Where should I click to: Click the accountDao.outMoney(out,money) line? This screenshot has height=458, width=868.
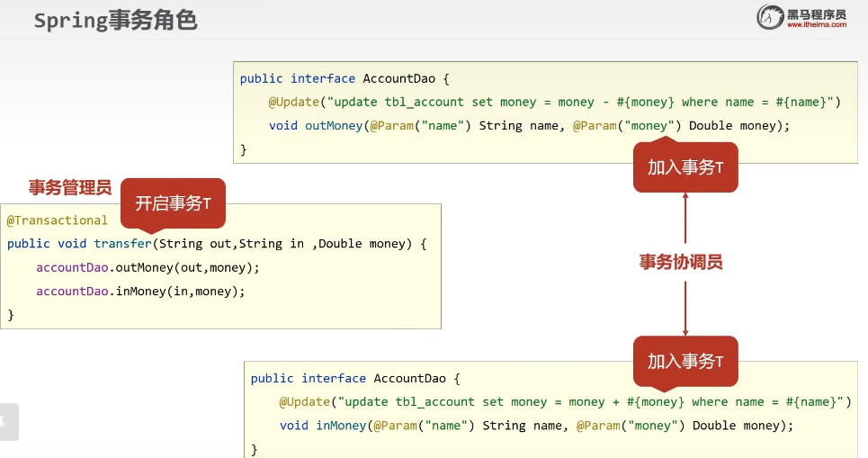148,267
